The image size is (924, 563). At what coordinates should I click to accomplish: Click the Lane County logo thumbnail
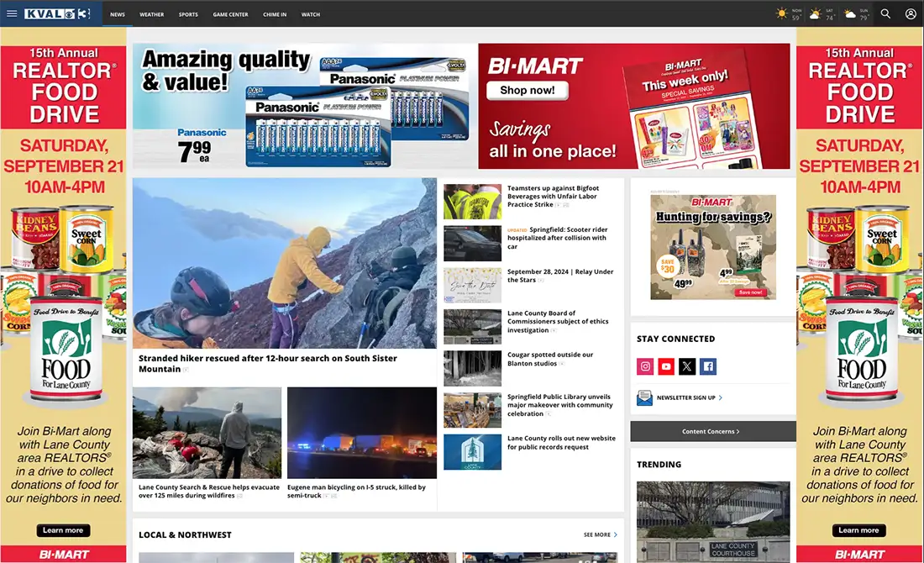coord(473,452)
